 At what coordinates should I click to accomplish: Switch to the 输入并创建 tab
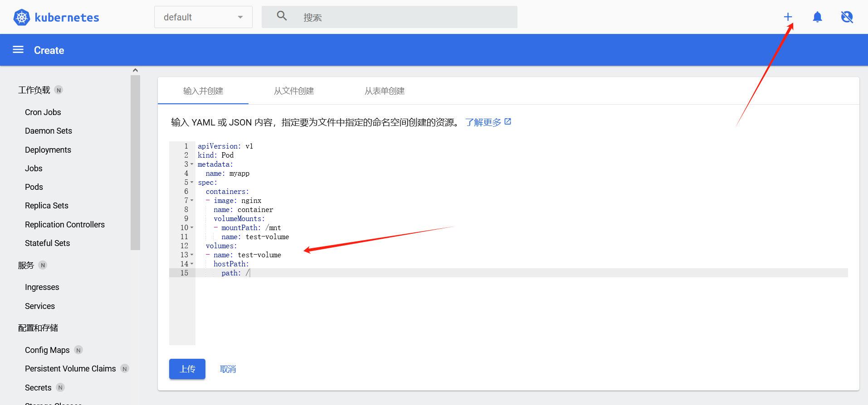203,91
